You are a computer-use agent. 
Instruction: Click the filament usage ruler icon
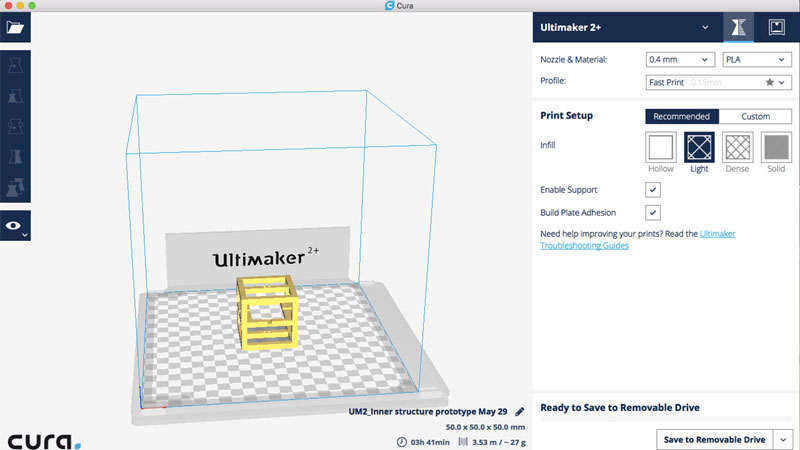[x=463, y=442]
